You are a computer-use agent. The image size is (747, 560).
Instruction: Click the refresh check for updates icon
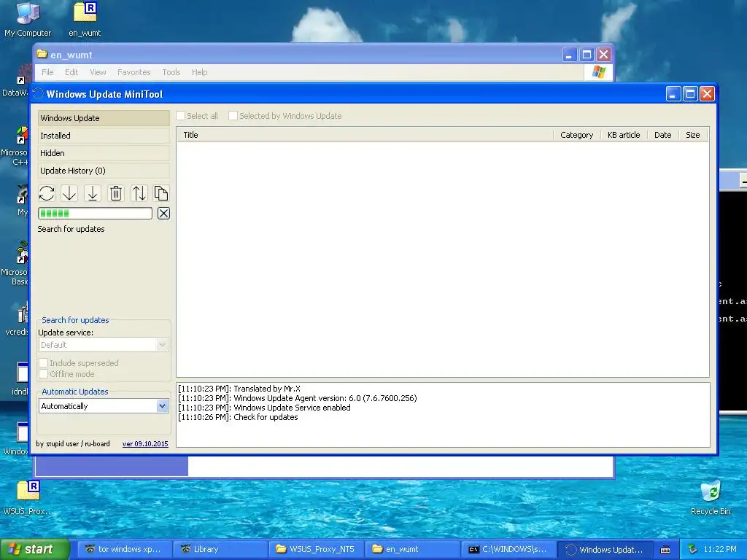coord(47,193)
